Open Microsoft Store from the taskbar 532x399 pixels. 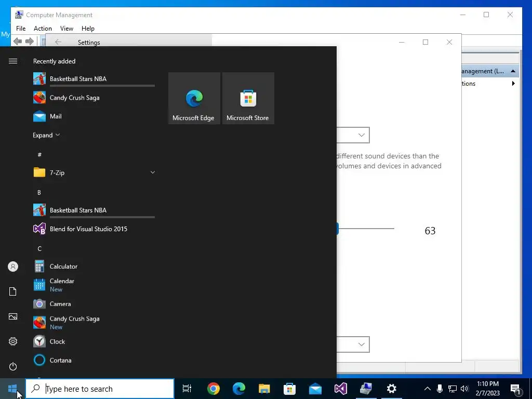pyautogui.click(x=290, y=389)
